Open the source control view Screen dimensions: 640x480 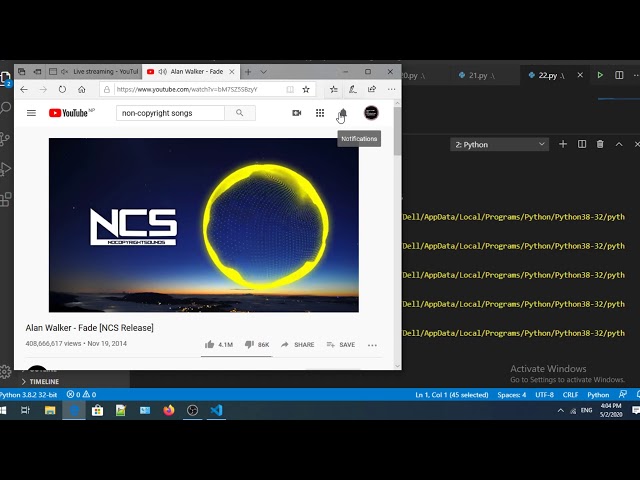coord(5,139)
